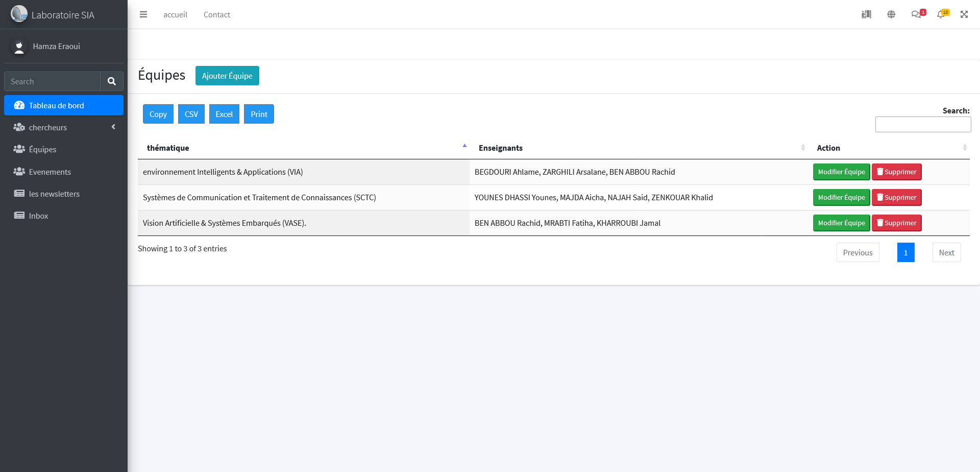Modify the environnement Intelligents (VIA) team
980x472 pixels.
[841, 172]
